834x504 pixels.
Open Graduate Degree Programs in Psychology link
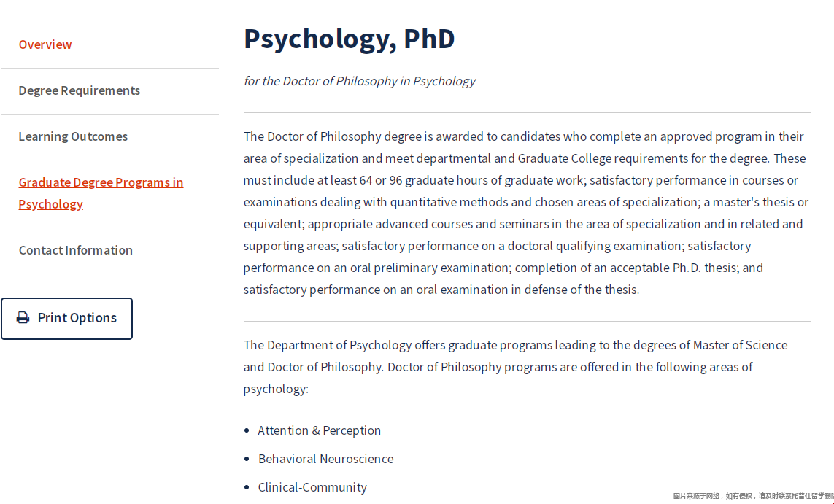point(101,193)
